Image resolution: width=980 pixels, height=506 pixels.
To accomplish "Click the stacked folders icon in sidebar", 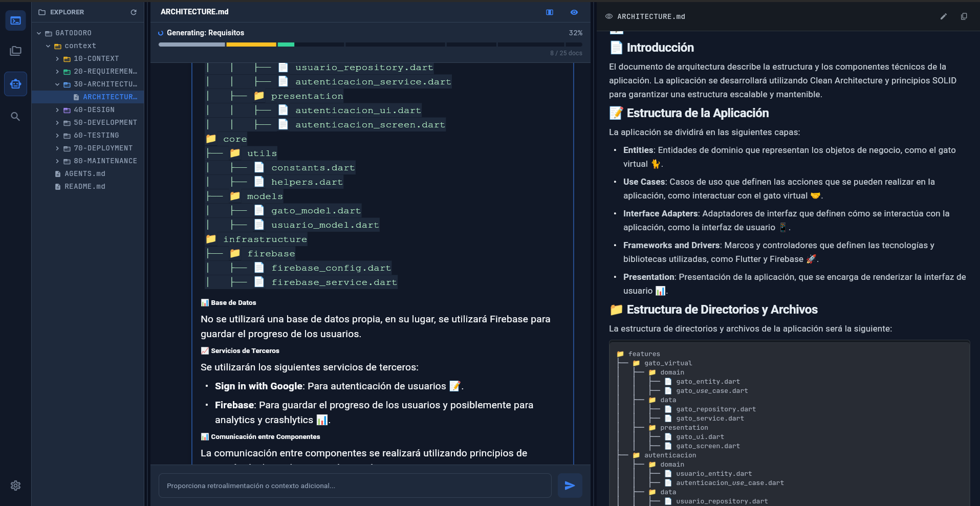I will [15, 51].
